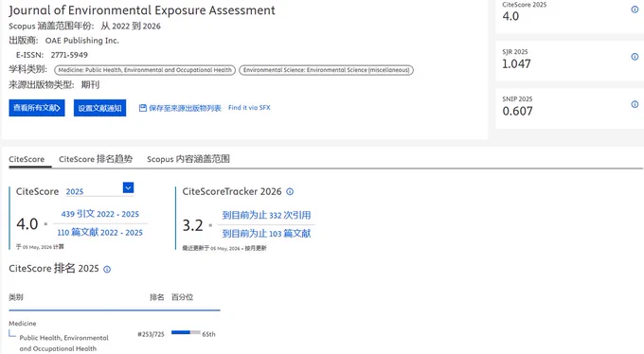The width and height of the screenshot is (644, 354).
Task: Open the 439 引文 2022 - 2025 link
Action: coord(100,214)
